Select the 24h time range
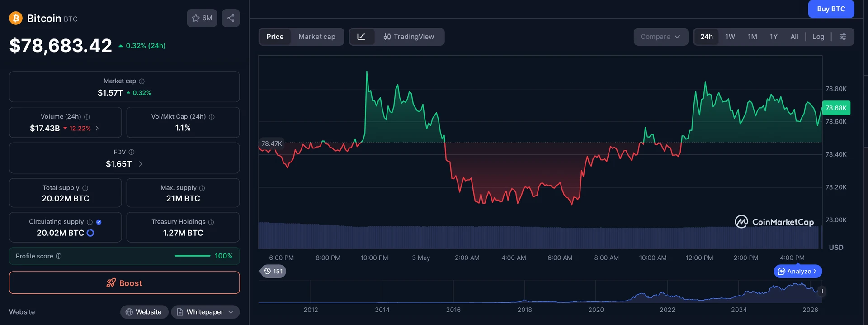 click(x=707, y=37)
